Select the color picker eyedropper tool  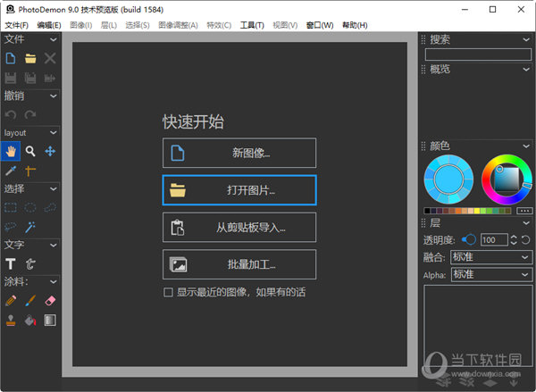[11, 171]
